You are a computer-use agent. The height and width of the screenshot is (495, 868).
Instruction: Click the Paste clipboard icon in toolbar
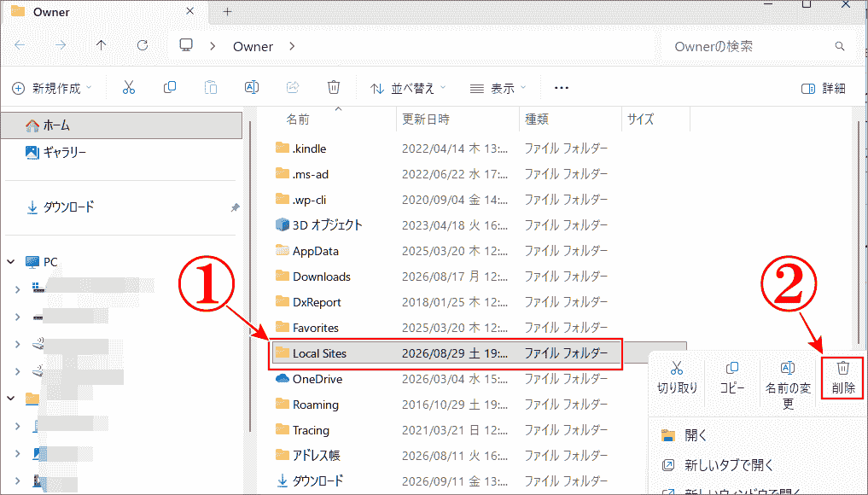(x=210, y=88)
